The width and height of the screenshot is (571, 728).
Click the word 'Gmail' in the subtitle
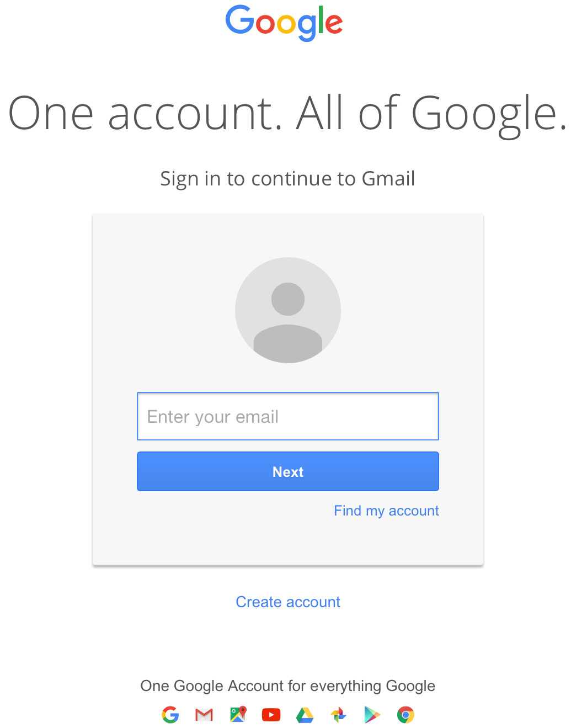click(x=388, y=179)
